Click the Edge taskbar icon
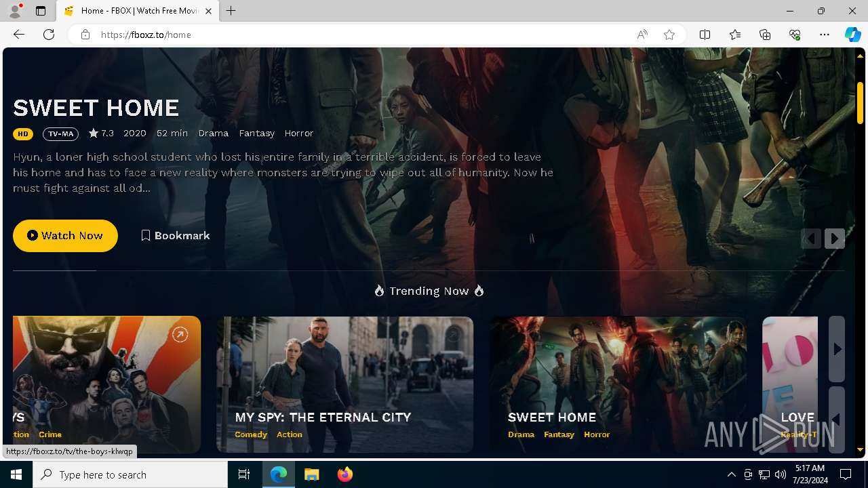Screen dimensions: 868x488 pyautogui.click(x=279, y=474)
